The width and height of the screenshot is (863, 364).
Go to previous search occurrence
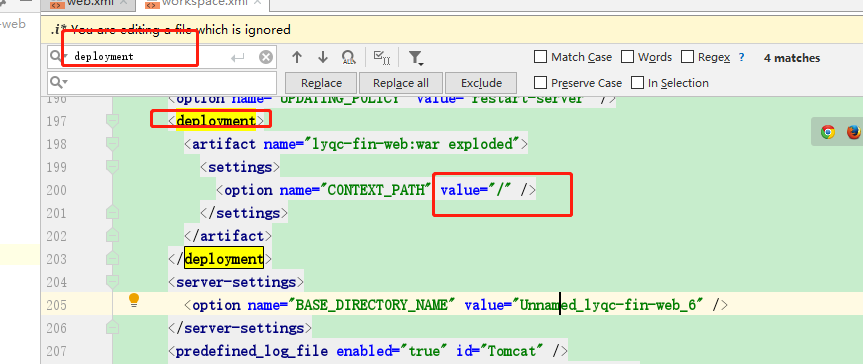pyautogui.click(x=297, y=57)
